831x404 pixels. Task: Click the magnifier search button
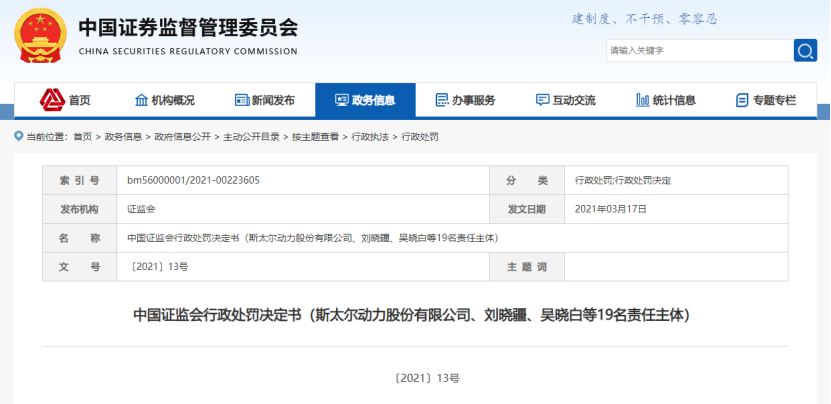pos(805,50)
